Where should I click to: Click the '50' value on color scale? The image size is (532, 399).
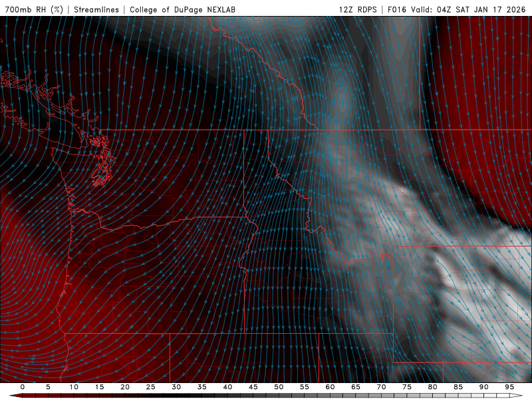279,387
